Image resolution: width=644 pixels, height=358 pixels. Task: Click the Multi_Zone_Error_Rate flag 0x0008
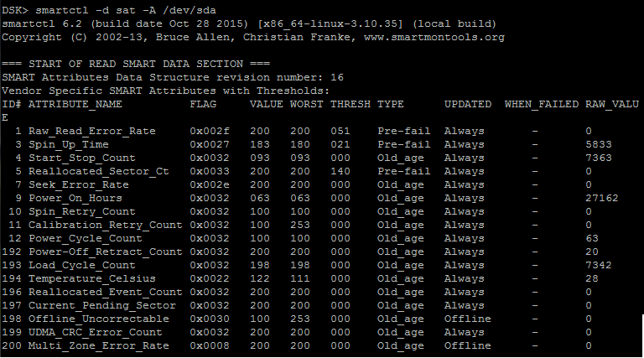(x=210, y=345)
